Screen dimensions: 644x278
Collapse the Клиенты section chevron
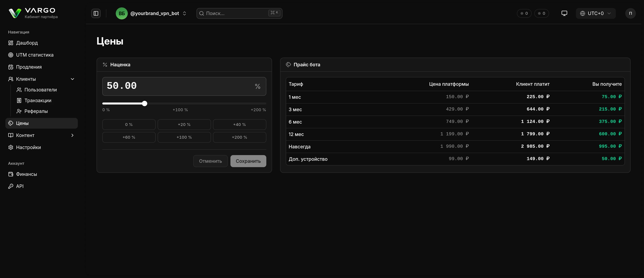click(x=72, y=79)
